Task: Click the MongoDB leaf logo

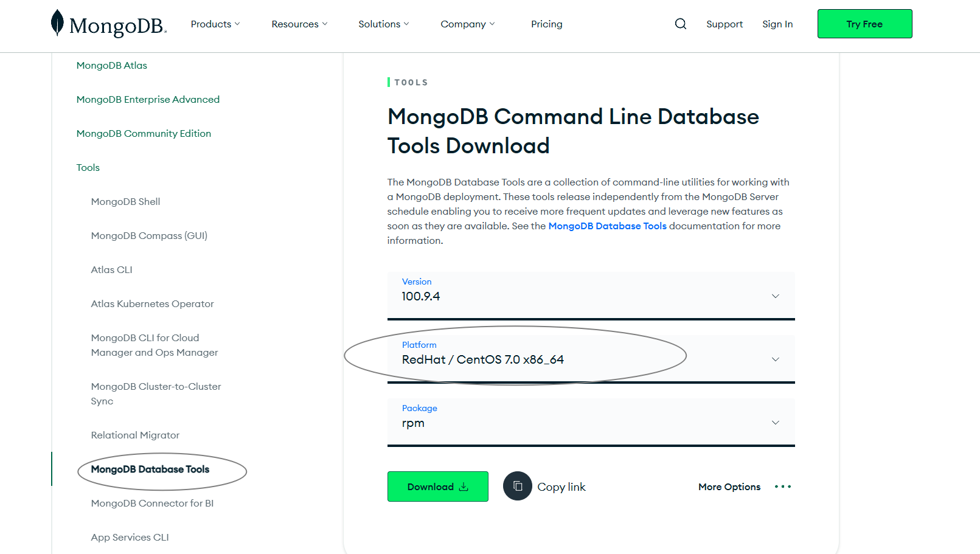Action: pyautogui.click(x=57, y=23)
